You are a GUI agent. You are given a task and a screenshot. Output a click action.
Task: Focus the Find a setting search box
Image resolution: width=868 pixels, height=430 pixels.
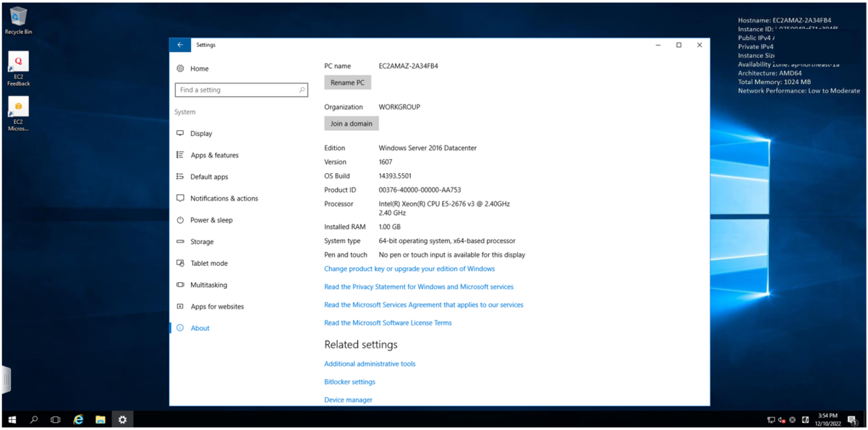[x=242, y=90]
